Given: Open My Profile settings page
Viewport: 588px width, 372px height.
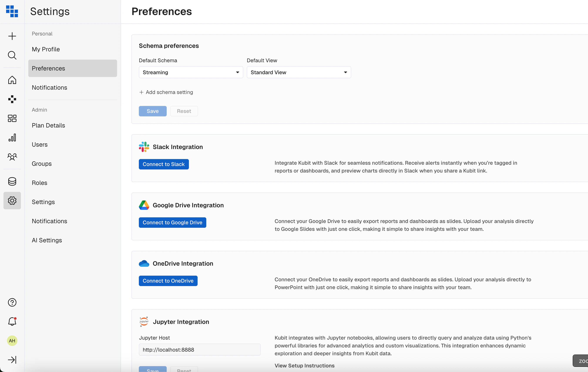Looking at the screenshot, I should pos(46,49).
